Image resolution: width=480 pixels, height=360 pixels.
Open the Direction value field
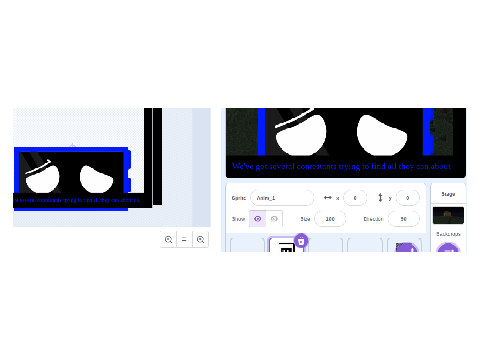pyautogui.click(x=404, y=219)
